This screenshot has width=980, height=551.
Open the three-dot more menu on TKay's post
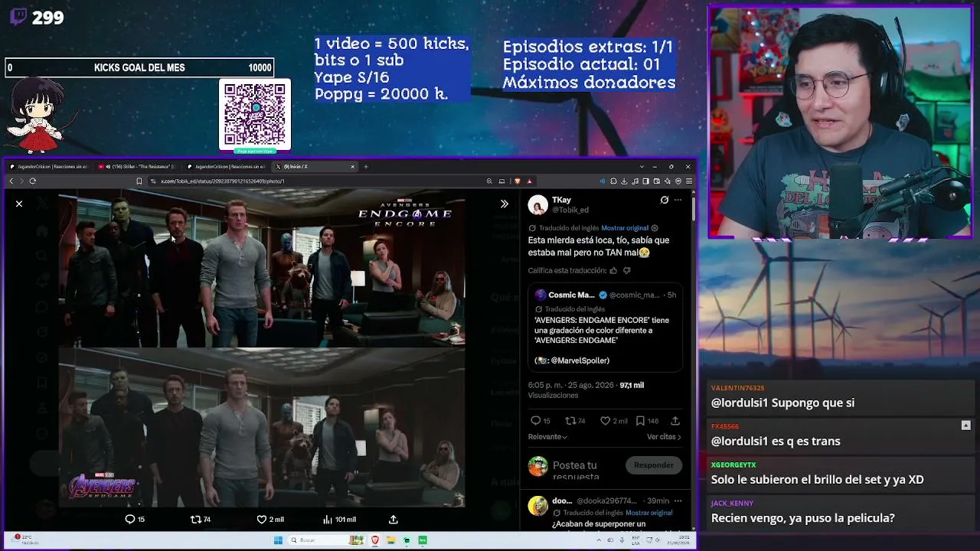(678, 200)
